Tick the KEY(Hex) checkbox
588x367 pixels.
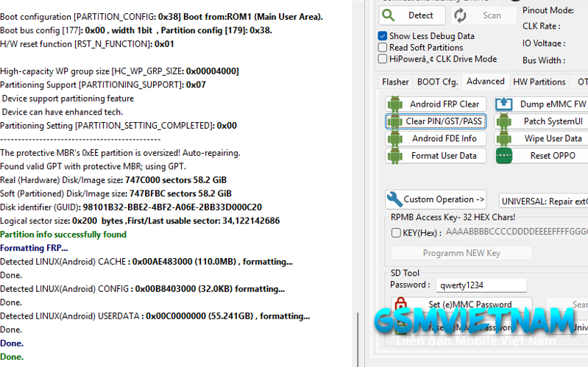(x=397, y=232)
